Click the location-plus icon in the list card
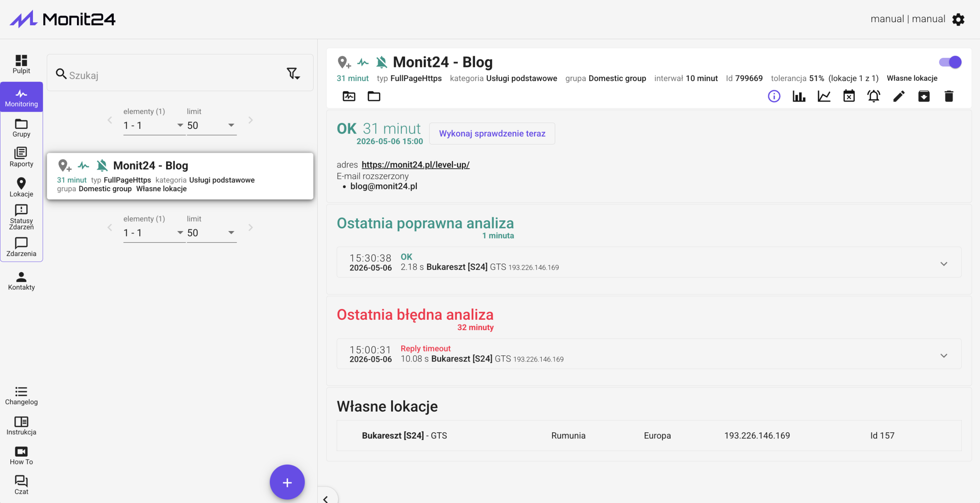 coord(64,166)
